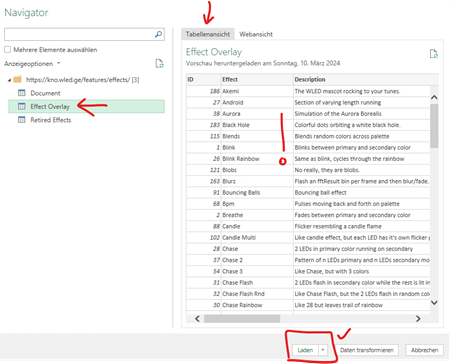This screenshot has height=364, width=449.
Task: Click the Breathe effect cell
Action: coord(257,215)
